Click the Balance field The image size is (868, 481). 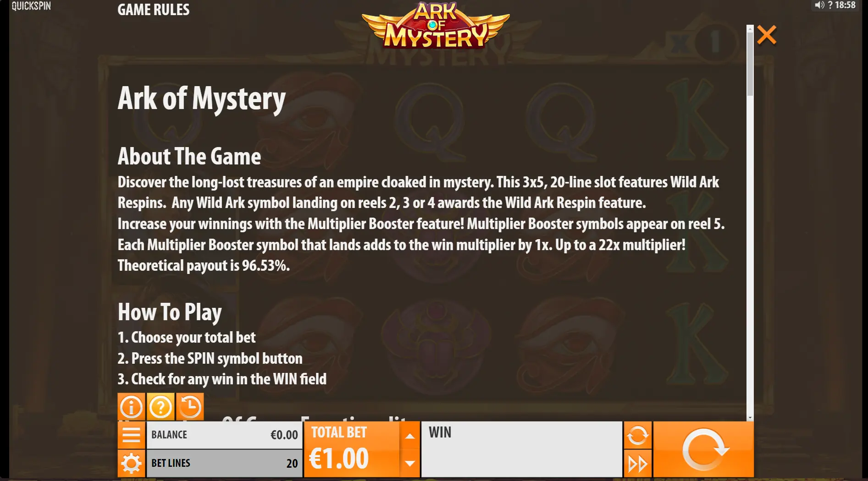pyautogui.click(x=224, y=435)
